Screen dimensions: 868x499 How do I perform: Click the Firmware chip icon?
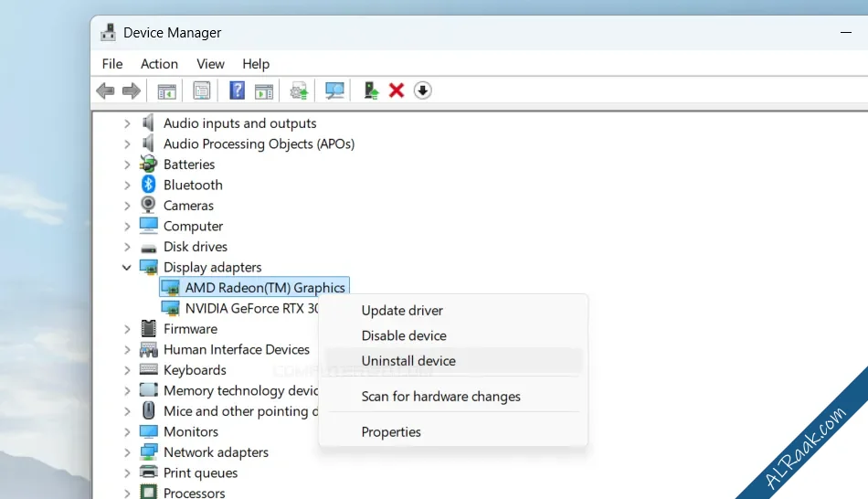pos(148,328)
